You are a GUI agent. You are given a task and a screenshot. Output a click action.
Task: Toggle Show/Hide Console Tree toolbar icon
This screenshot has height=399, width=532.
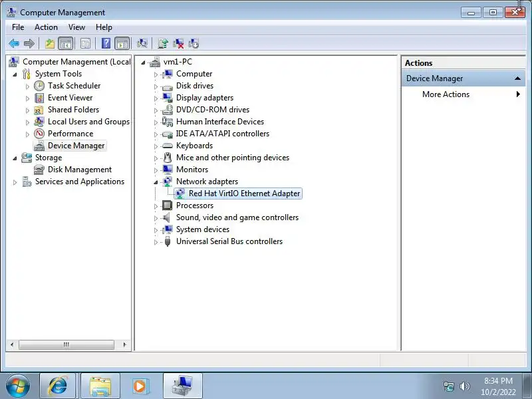(65, 43)
